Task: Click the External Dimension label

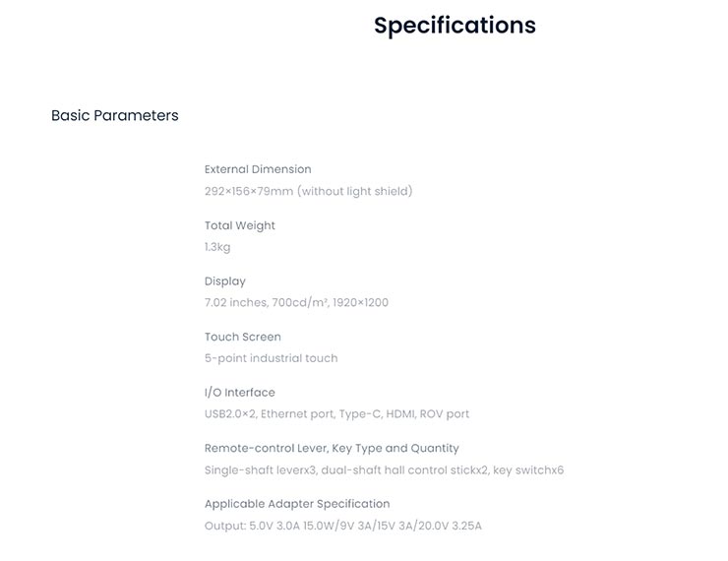Action: tap(258, 169)
